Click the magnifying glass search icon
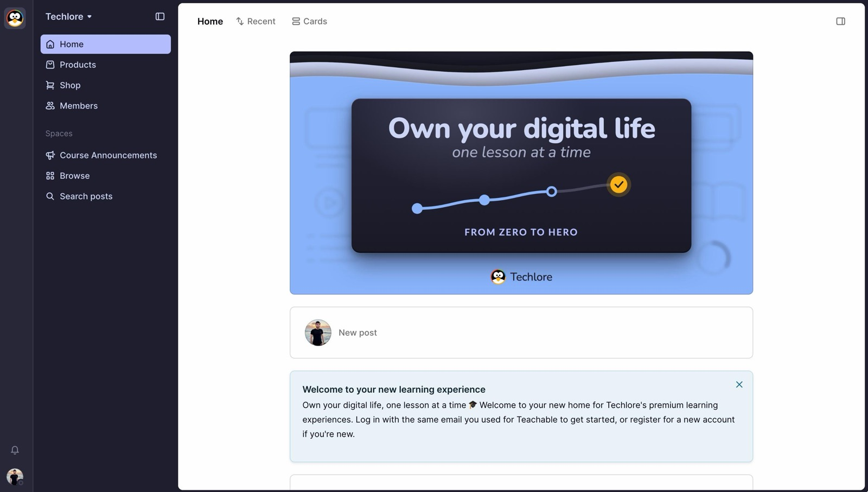The width and height of the screenshot is (868, 492). tap(50, 197)
